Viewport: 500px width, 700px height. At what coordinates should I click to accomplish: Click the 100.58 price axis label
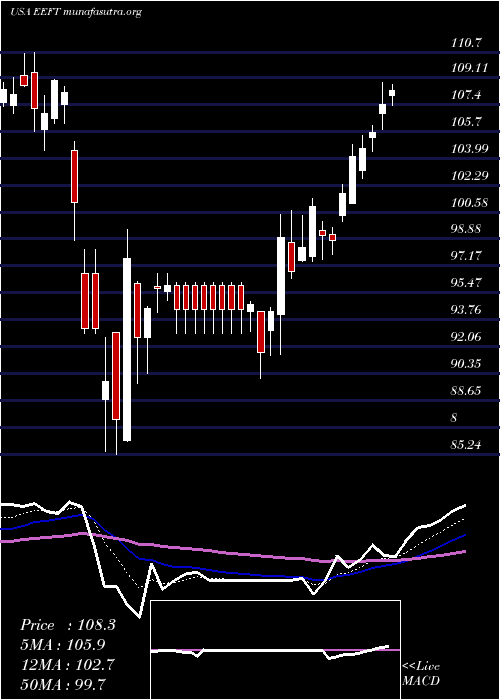[x=469, y=202]
